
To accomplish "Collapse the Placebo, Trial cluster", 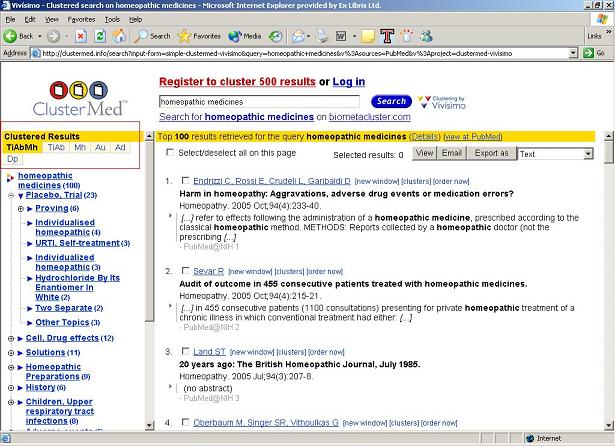I will (11, 195).
